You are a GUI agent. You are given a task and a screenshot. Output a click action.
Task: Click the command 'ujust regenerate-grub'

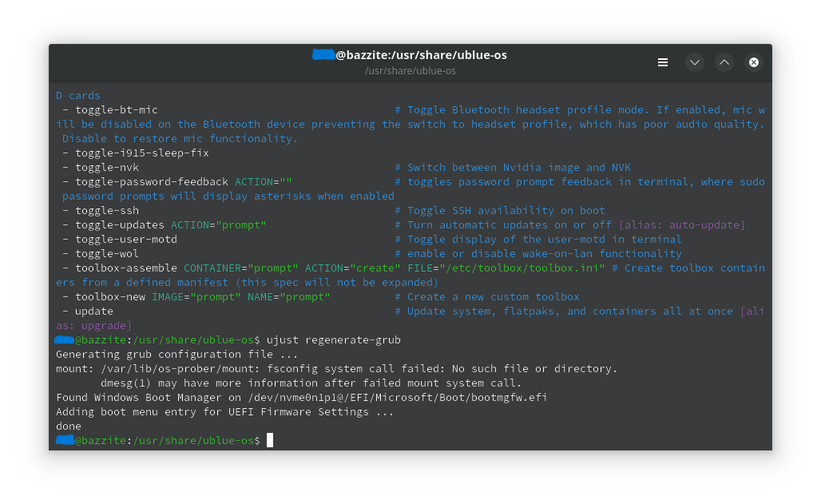click(x=334, y=340)
